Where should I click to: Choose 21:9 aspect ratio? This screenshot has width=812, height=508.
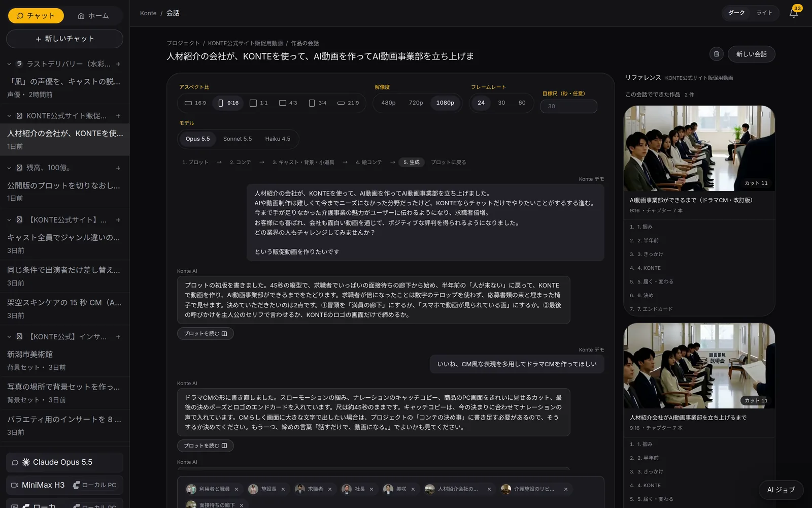tap(348, 103)
